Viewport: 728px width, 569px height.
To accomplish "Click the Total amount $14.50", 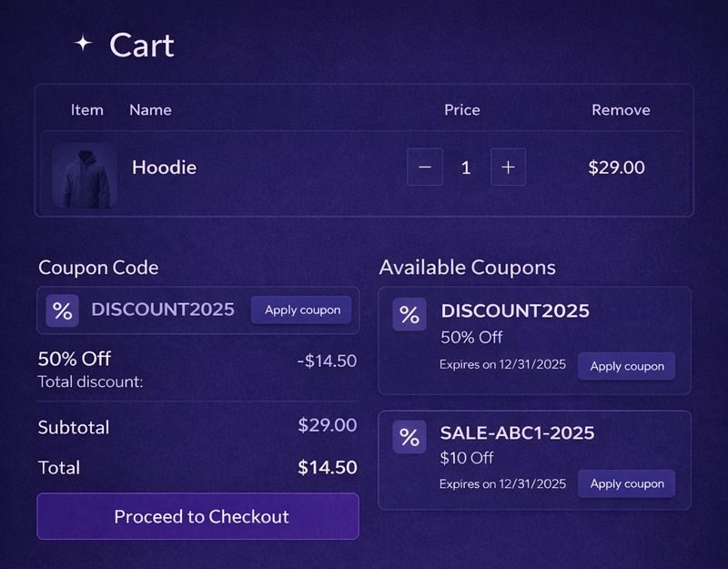I will [328, 468].
